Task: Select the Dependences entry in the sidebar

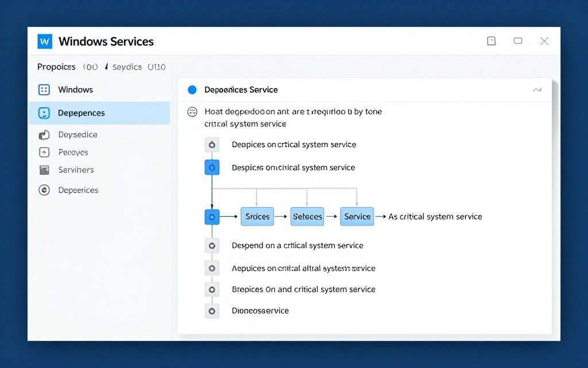Action: click(x=80, y=113)
